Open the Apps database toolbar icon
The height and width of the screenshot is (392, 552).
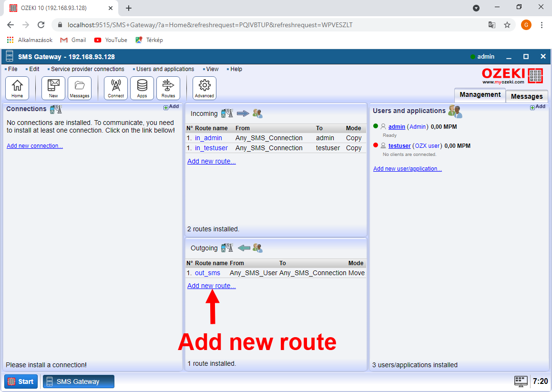coord(142,88)
